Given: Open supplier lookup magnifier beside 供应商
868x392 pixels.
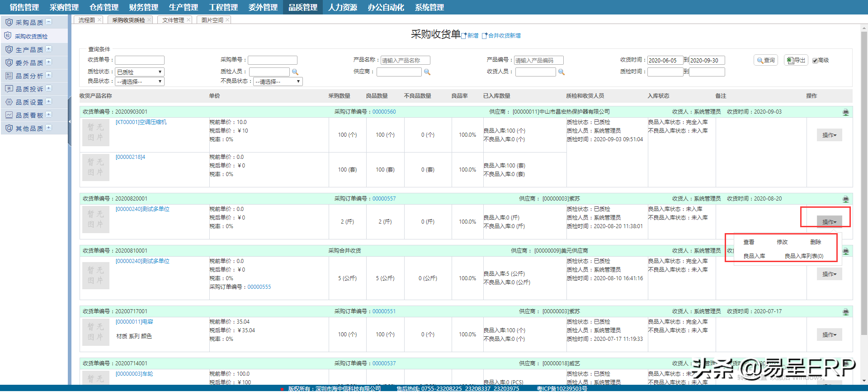Looking at the screenshot, I should coord(427,72).
